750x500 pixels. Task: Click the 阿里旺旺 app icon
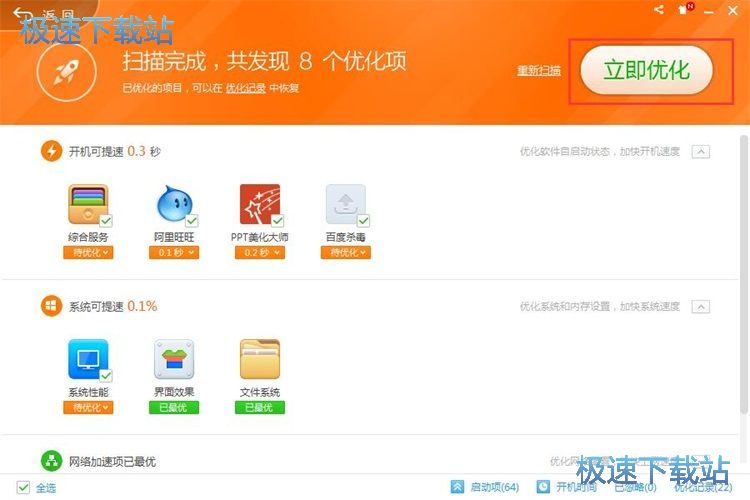[x=174, y=205]
